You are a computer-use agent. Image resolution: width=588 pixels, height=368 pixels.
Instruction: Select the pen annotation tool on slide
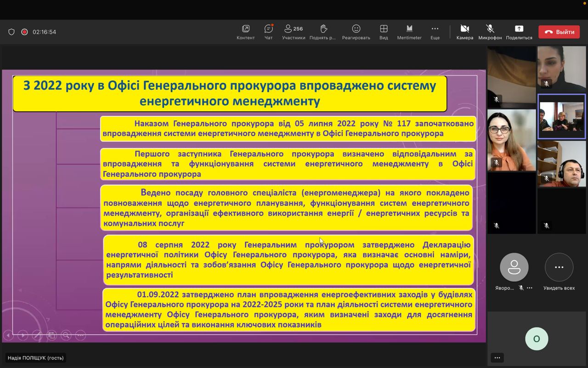point(37,335)
